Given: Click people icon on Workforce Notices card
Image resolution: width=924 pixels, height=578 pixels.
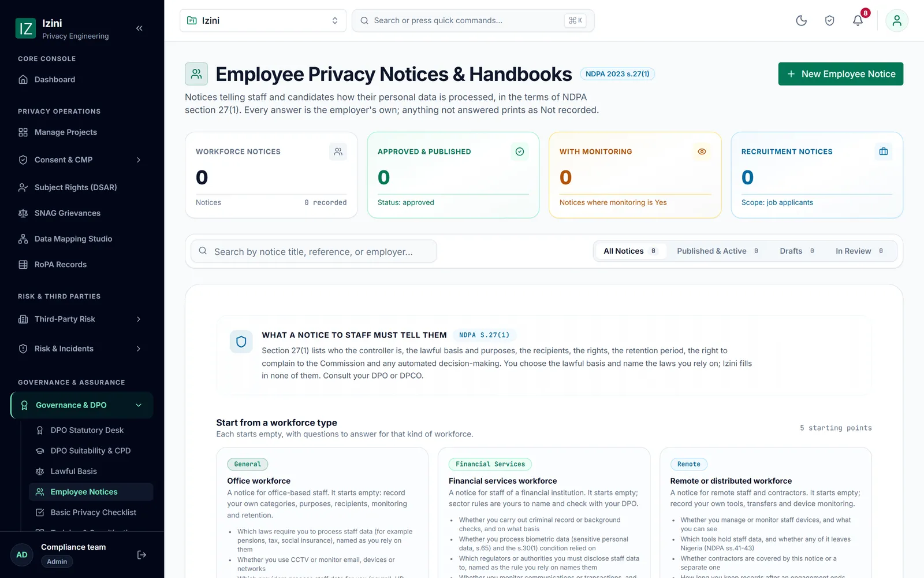Looking at the screenshot, I should (338, 151).
